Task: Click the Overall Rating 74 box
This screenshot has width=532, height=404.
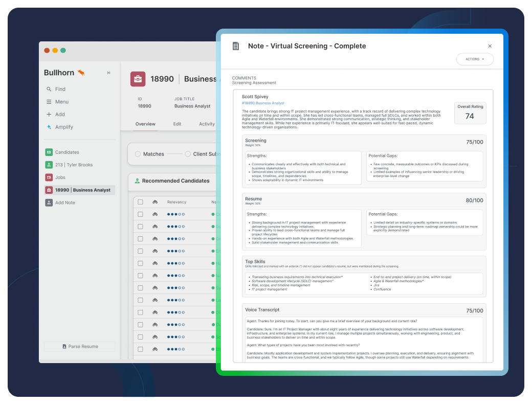Action: (470, 113)
